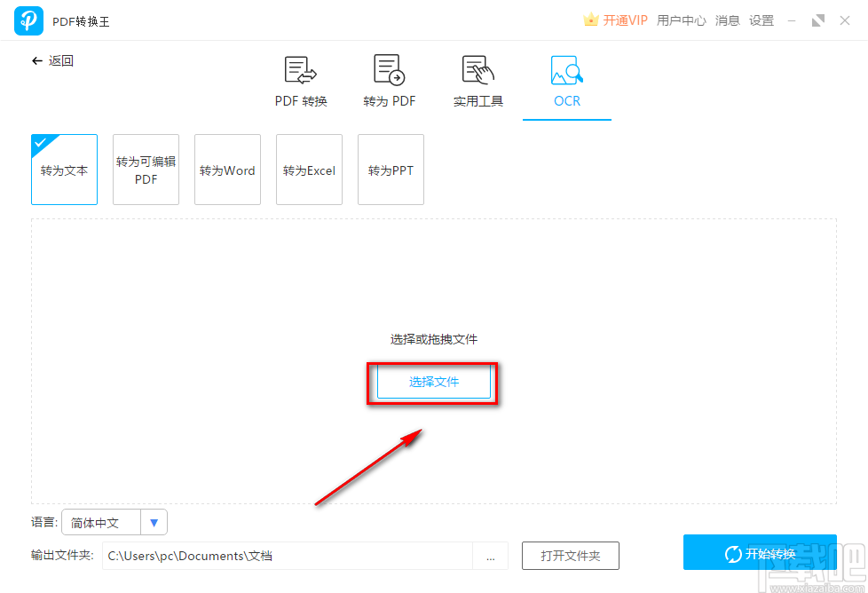Enable the 转为Excel output mode

point(309,170)
